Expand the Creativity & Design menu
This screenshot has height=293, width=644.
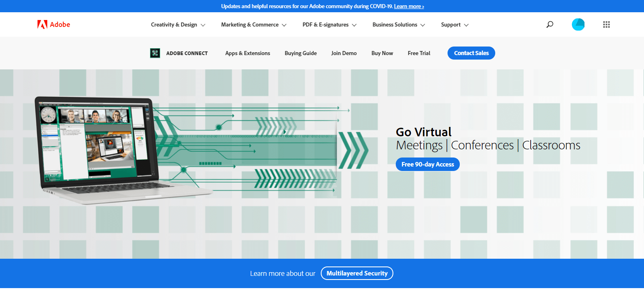click(178, 25)
